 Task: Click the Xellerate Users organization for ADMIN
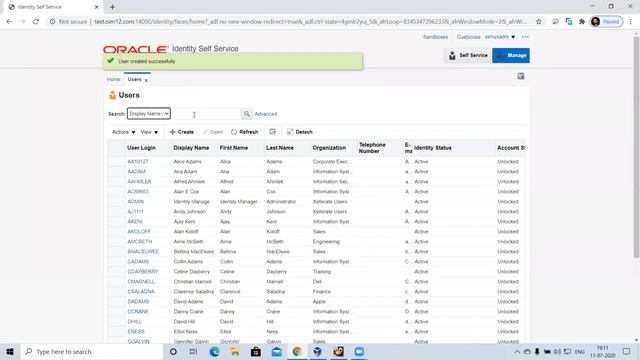click(x=330, y=202)
